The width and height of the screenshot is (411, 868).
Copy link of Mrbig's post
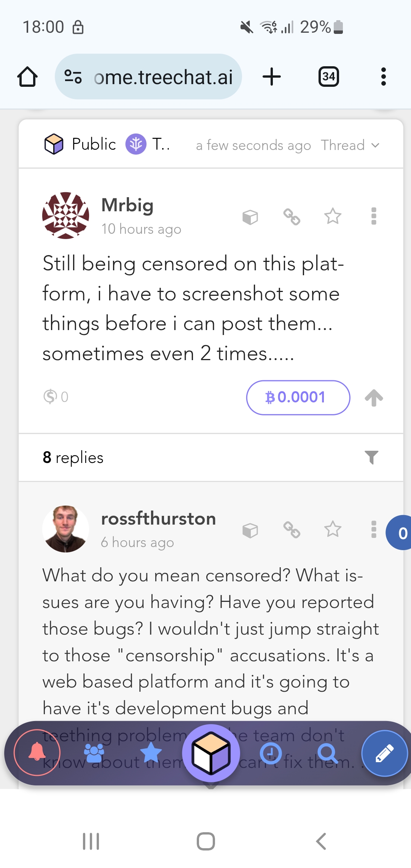pyautogui.click(x=292, y=217)
